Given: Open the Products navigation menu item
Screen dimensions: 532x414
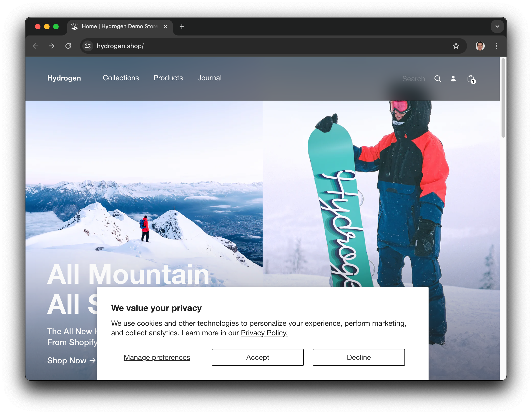Looking at the screenshot, I should 168,78.
